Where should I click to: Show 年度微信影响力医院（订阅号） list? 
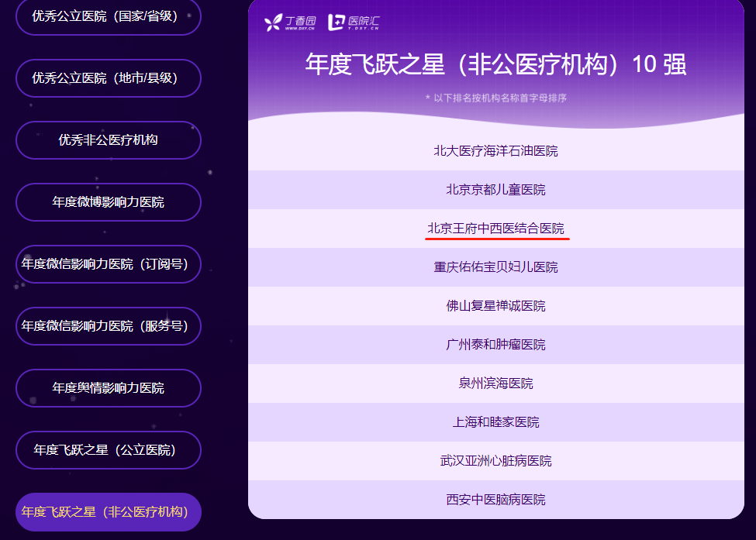(108, 264)
